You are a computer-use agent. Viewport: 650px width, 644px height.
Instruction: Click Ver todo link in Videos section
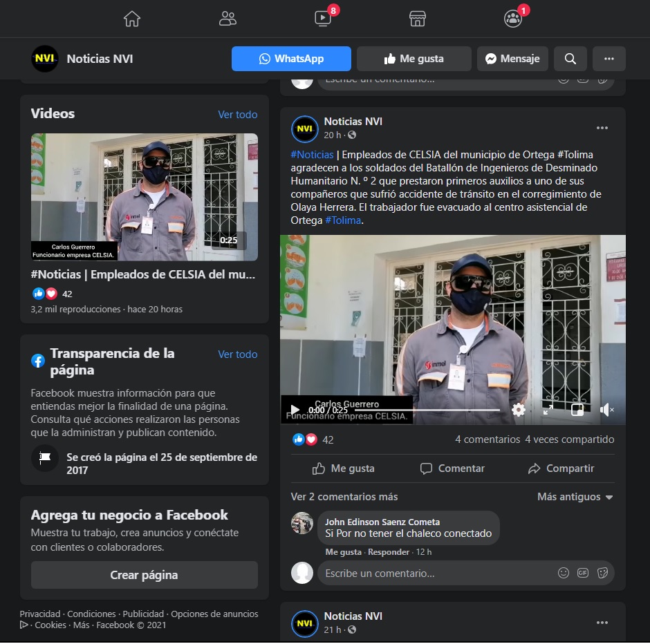point(238,115)
